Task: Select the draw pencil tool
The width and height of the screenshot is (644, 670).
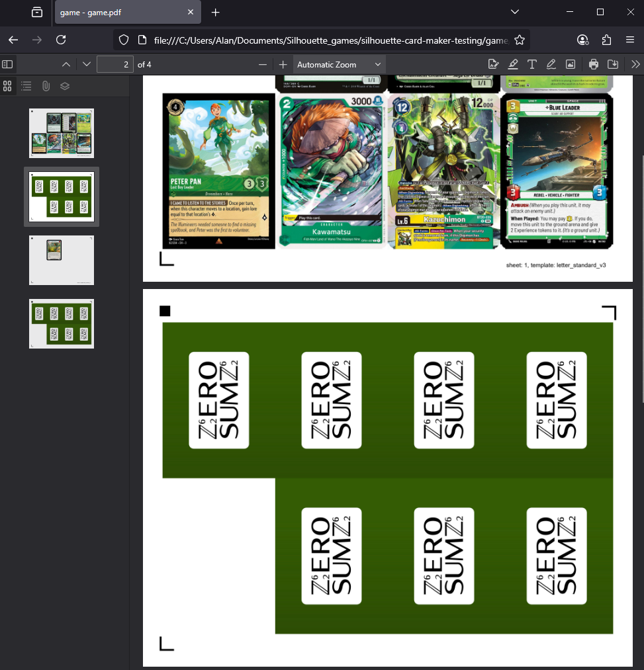Action: 551,65
